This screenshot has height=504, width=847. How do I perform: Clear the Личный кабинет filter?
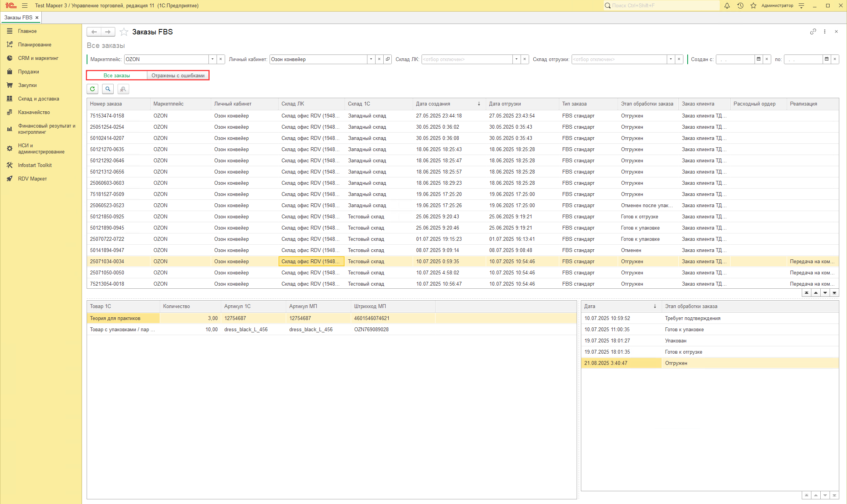379,59
